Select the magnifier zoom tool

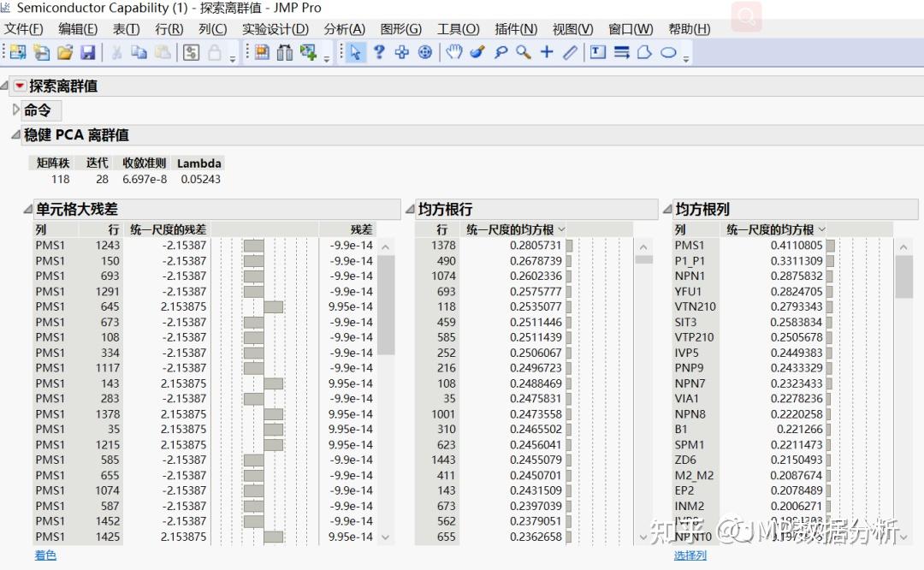pyautogui.click(x=522, y=52)
